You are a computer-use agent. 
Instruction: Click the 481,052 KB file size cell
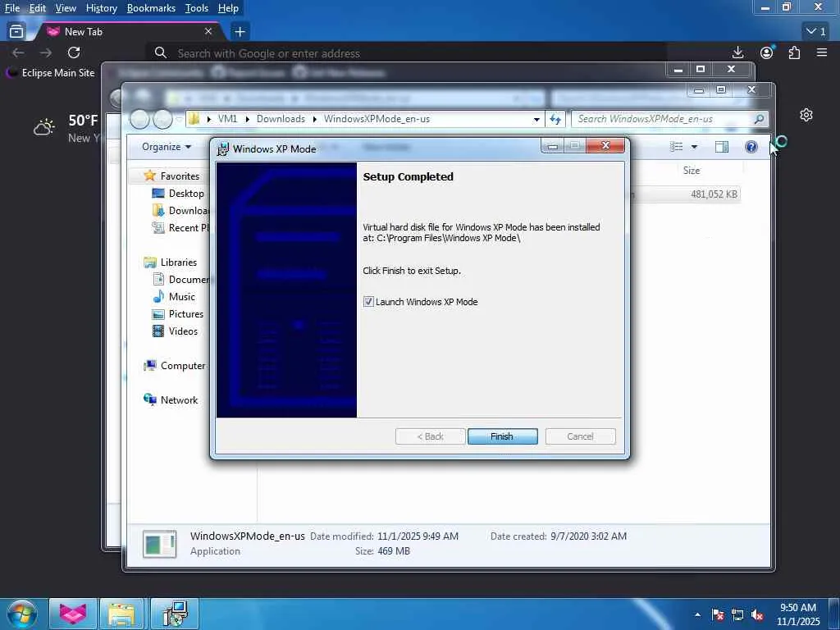click(714, 194)
